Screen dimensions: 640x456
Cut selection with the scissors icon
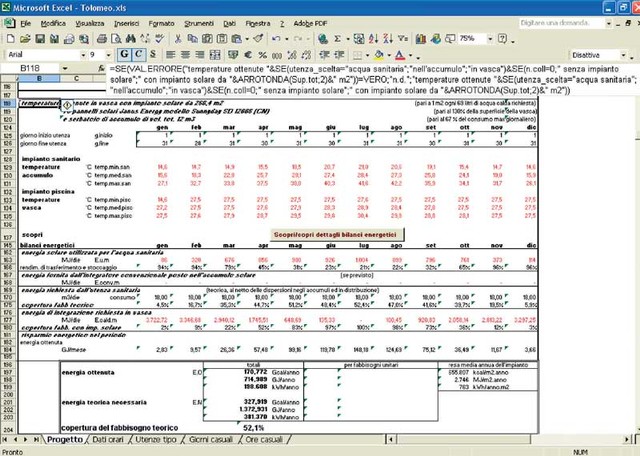click(178, 39)
